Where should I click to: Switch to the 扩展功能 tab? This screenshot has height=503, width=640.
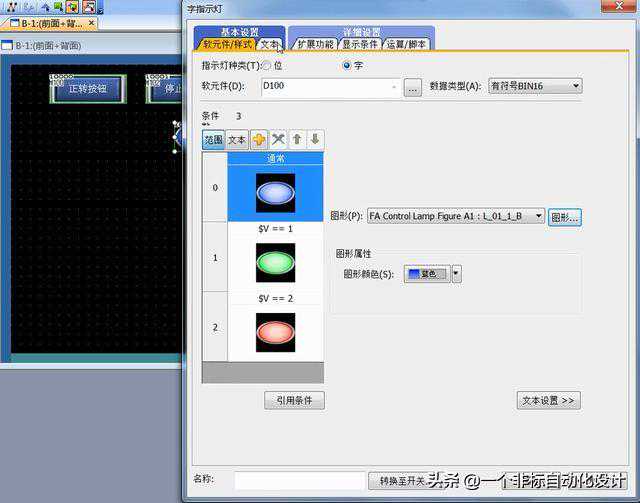tap(315, 45)
